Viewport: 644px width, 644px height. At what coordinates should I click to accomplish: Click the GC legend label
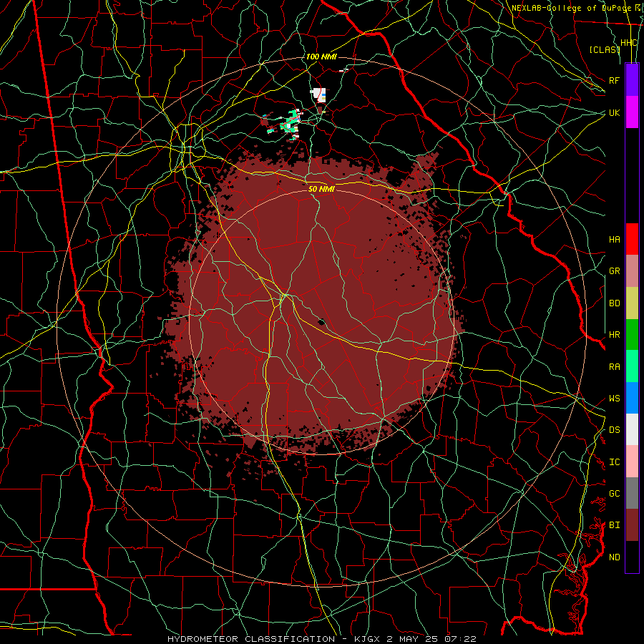pos(615,494)
